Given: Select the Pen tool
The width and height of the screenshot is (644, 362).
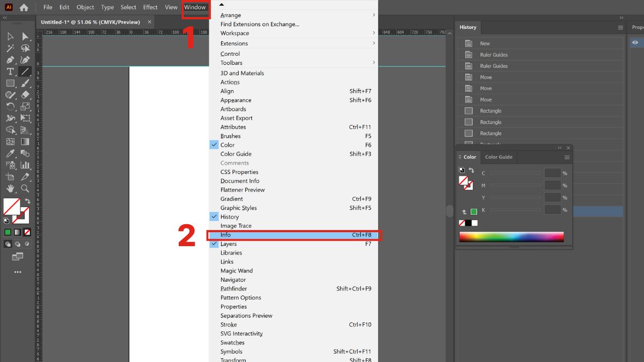Looking at the screenshot, I should click(x=10, y=60).
